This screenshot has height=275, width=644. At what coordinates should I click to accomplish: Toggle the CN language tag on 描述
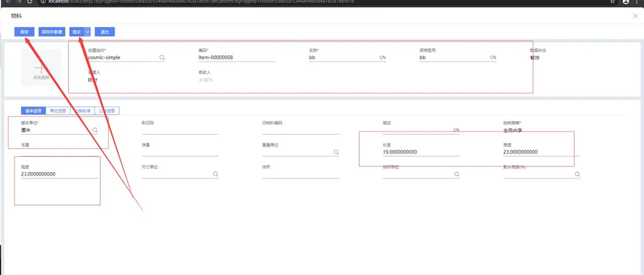click(x=456, y=130)
